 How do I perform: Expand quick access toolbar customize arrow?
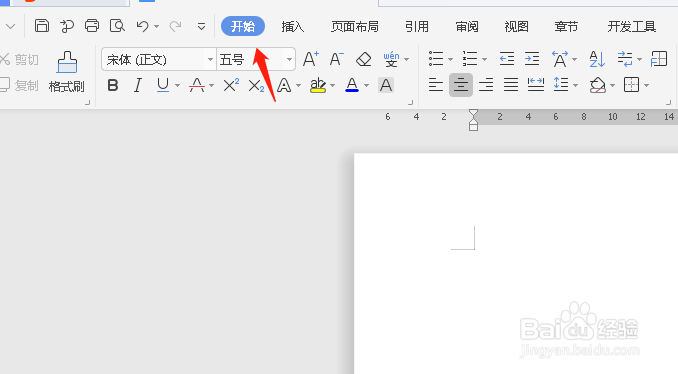coord(201,27)
